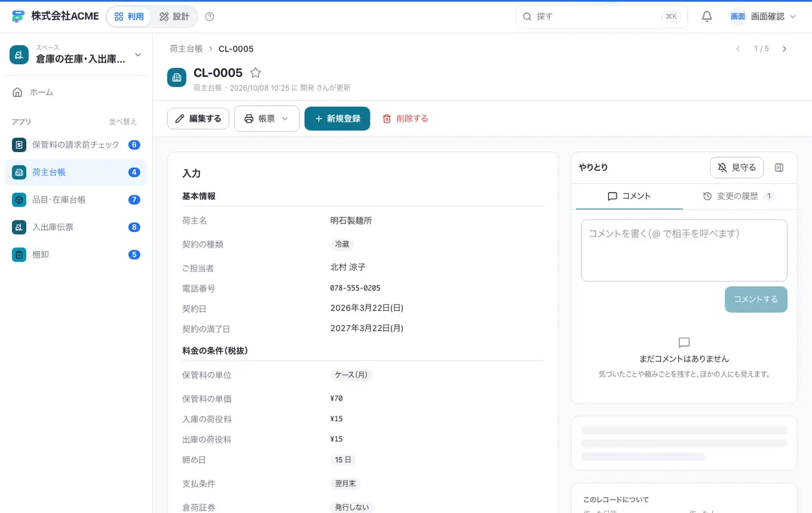Screen dimensions: 812x513
Task: Click 並べ替え in the sidebar
Action: point(123,122)
